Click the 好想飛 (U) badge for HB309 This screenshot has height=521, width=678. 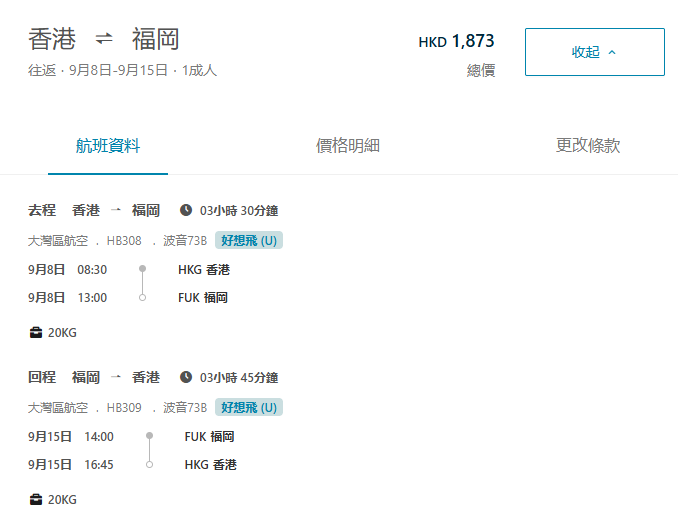249,407
